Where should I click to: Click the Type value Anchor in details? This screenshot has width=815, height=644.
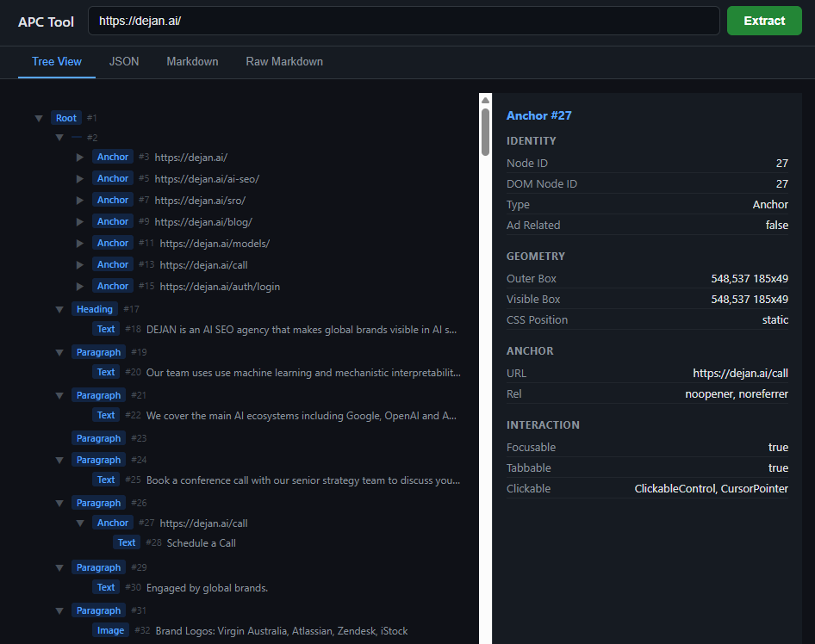[770, 205]
